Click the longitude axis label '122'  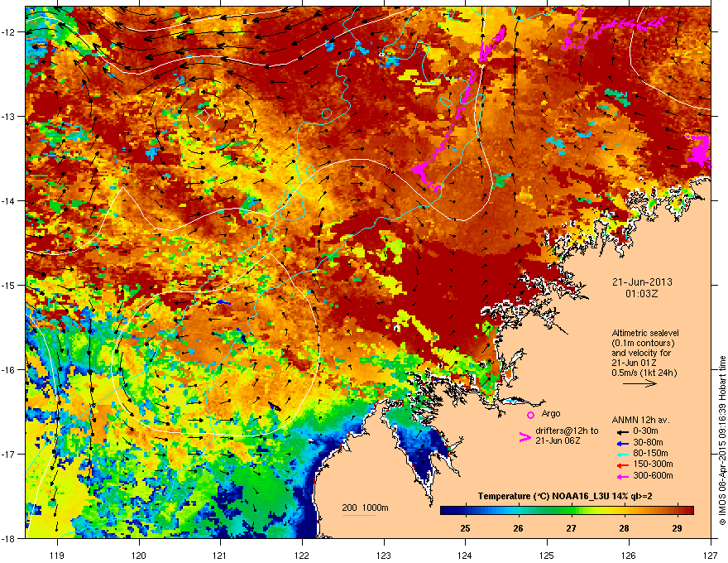302,555
